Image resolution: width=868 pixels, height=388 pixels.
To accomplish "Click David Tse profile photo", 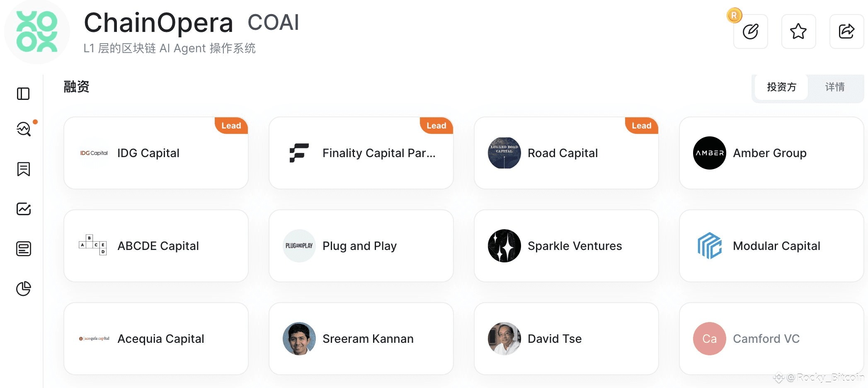I will 504,339.
